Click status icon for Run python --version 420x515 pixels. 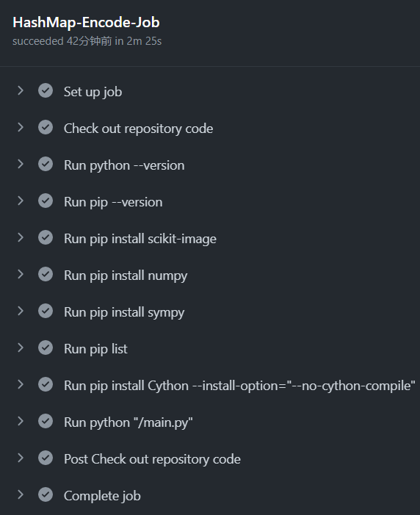(x=46, y=164)
